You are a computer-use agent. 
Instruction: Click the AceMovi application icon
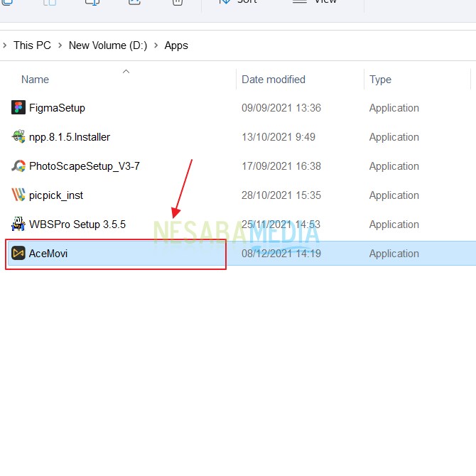pyautogui.click(x=18, y=253)
